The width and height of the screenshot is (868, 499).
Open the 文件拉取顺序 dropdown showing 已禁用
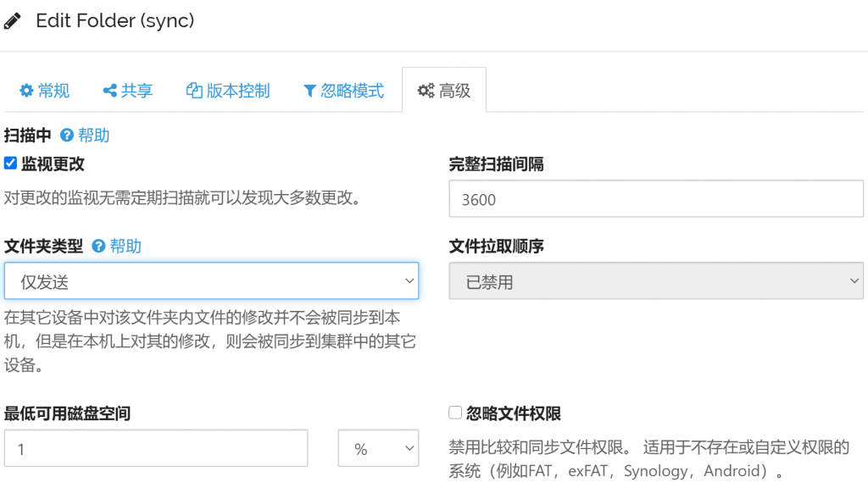(656, 281)
